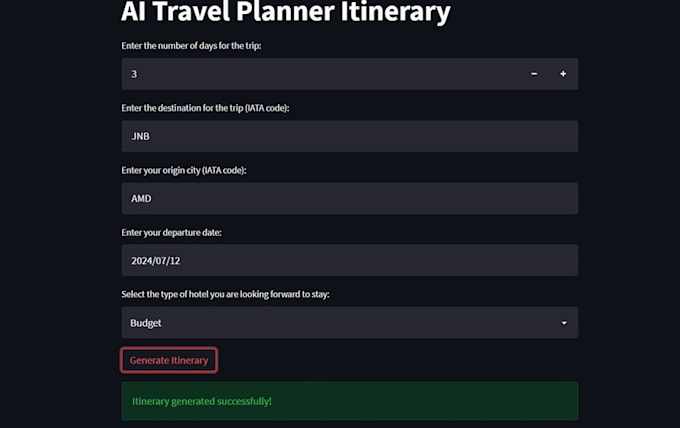The width and height of the screenshot is (680, 428).
Task: Click the 'JNB' destination text
Action: [141, 136]
